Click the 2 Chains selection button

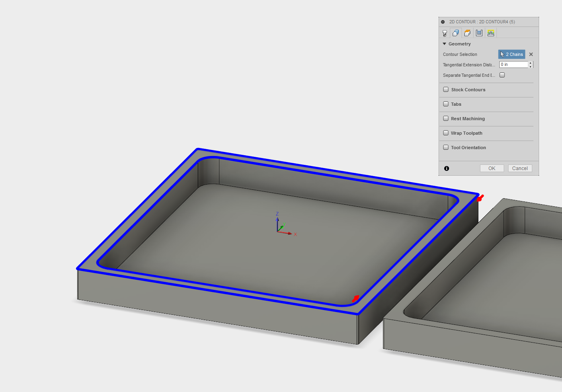coord(512,54)
